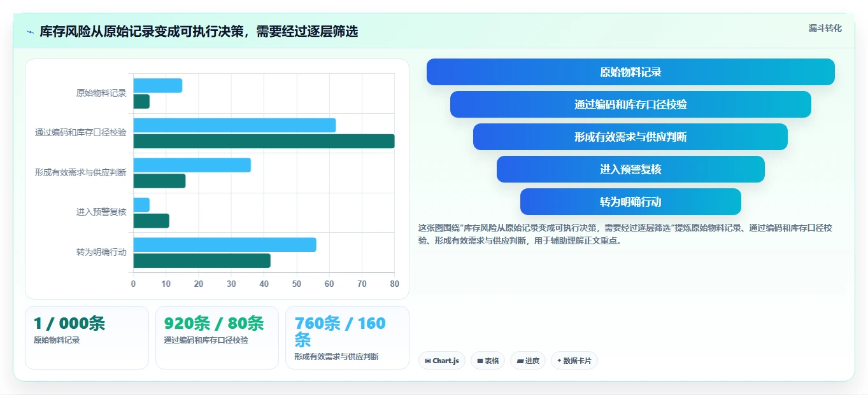Click the light blue bar for 形成有效需求与供应判断

tap(192, 165)
